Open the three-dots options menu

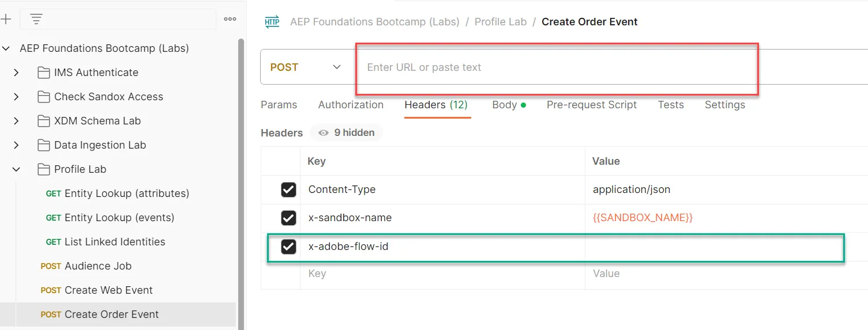tap(230, 19)
